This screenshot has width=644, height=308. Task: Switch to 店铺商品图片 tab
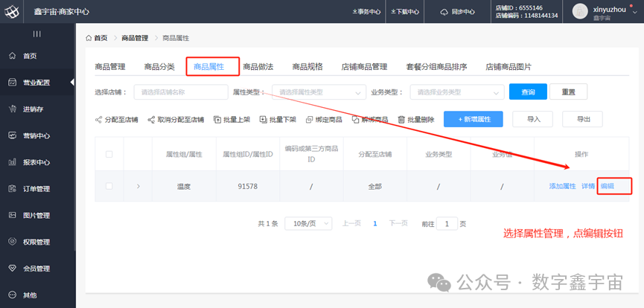(x=508, y=67)
